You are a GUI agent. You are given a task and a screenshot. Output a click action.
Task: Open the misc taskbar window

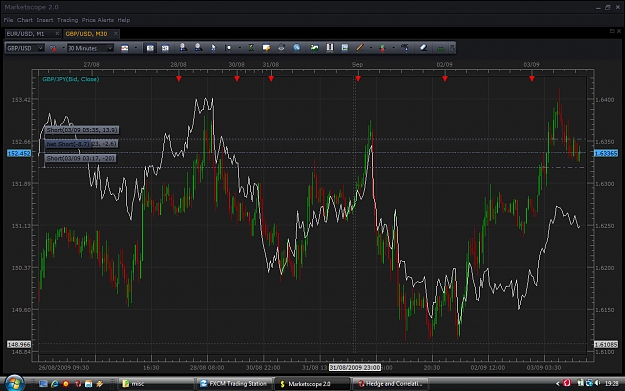[x=156, y=383]
